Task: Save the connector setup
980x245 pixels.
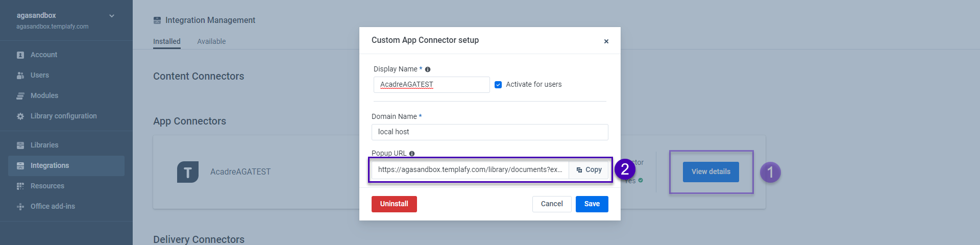Action: point(592,204)
